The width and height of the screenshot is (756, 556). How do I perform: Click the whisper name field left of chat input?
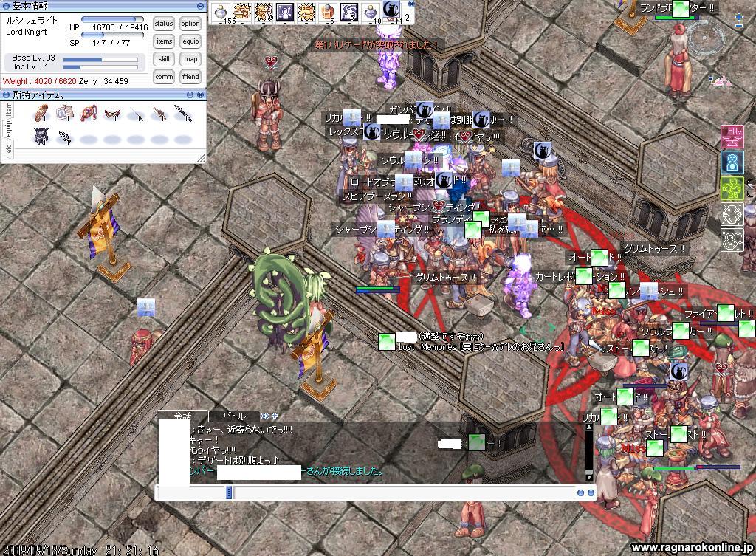(191, 492)
